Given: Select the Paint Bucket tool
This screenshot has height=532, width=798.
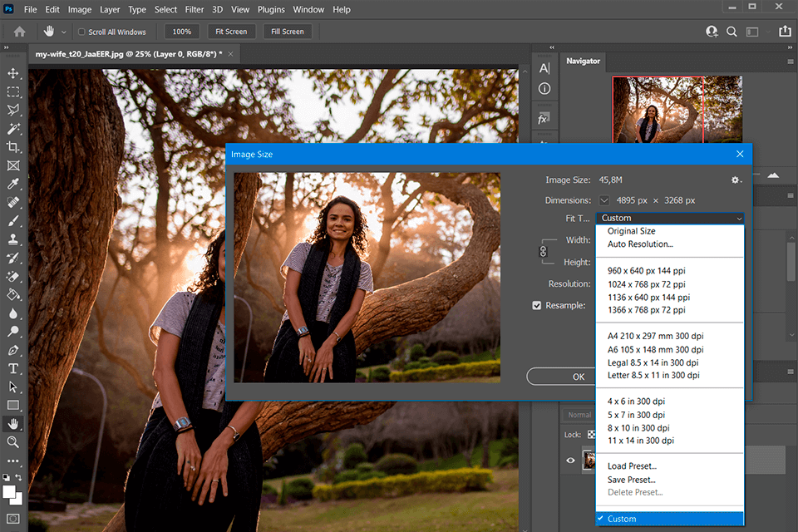Looking at the screenshot, I should point(13,295).
